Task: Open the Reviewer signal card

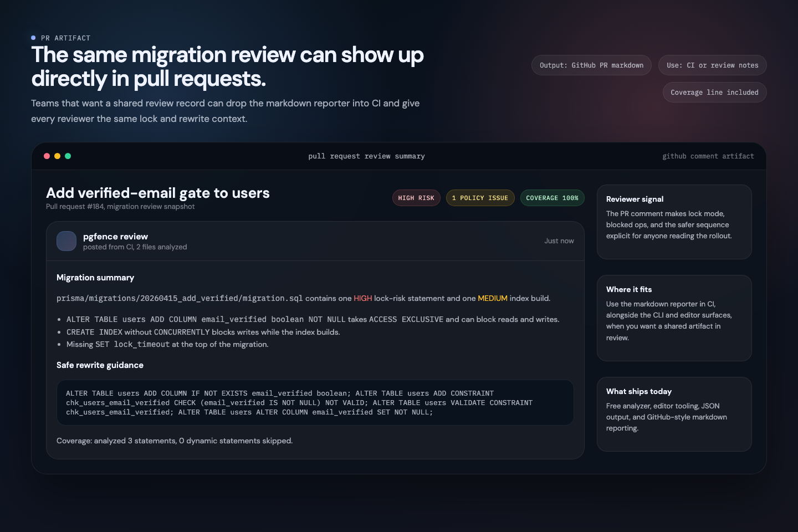Action: 674,222
